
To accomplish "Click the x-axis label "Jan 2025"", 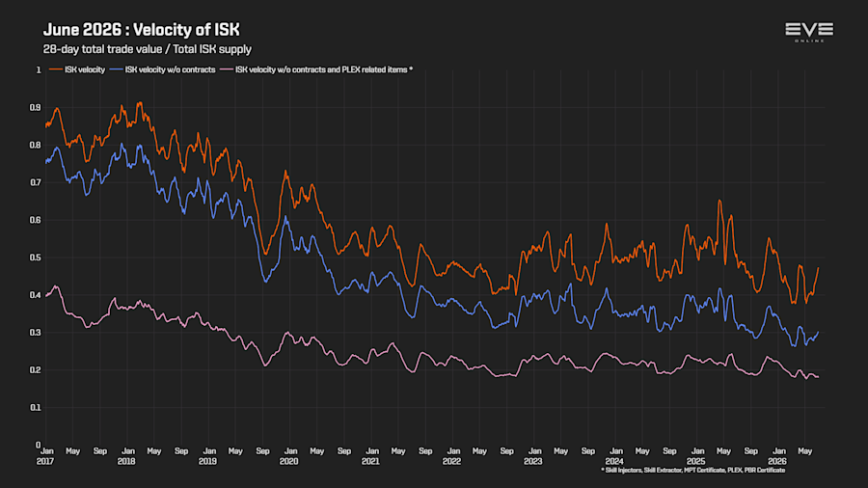I will click(x=696, y=456).
